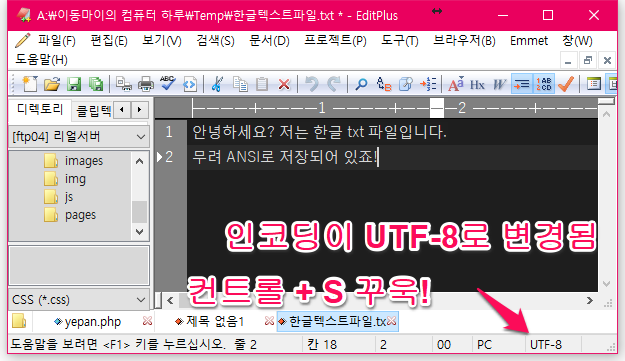Click the Paste clipboard icon
625x361 pixels.
(x=262, y=84)
